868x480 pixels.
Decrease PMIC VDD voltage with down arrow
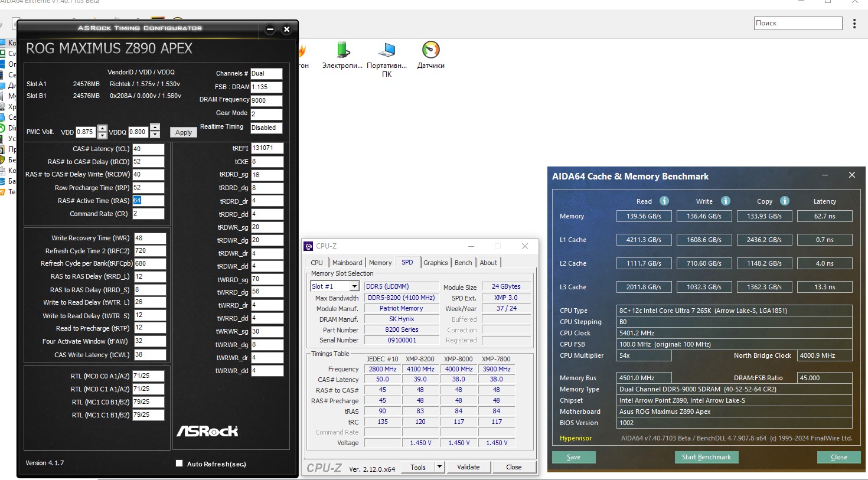pos(102,135)
